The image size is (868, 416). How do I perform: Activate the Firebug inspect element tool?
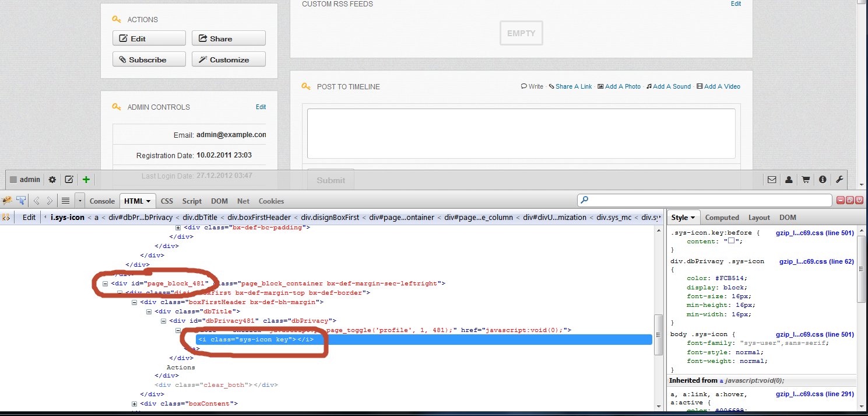point(21,201)
